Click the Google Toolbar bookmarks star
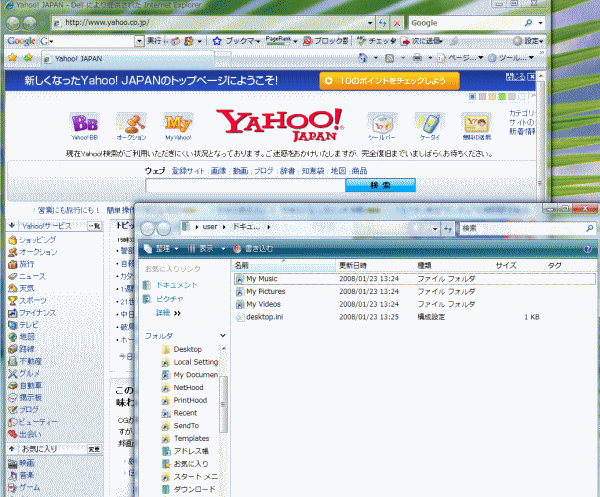The height and width of the screenshot is (497, 600). [x=217, y=41]
